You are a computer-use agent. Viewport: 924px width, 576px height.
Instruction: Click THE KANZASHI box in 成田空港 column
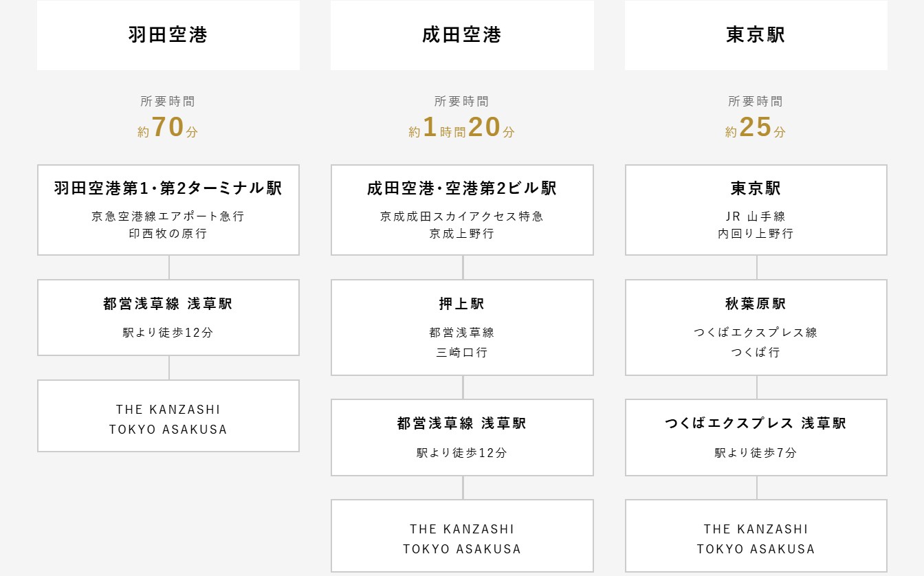point(462,536)
